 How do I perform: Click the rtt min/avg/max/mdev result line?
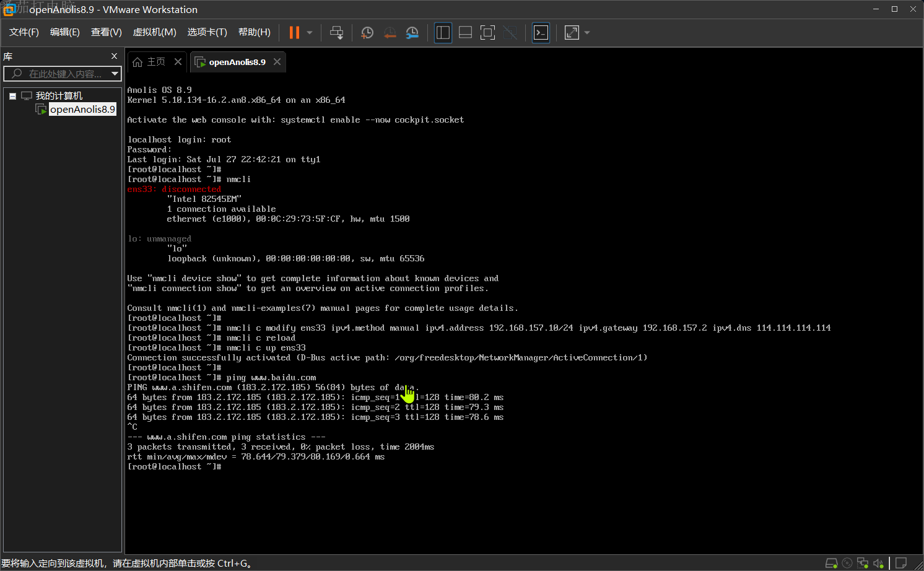pyautogui.click(x=256, y=456)
